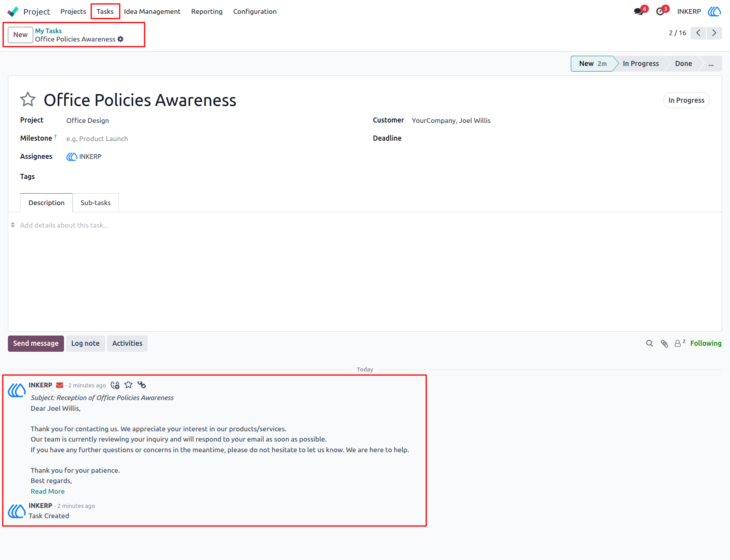Switch to the Sub-tasks tab

point(96,203)
